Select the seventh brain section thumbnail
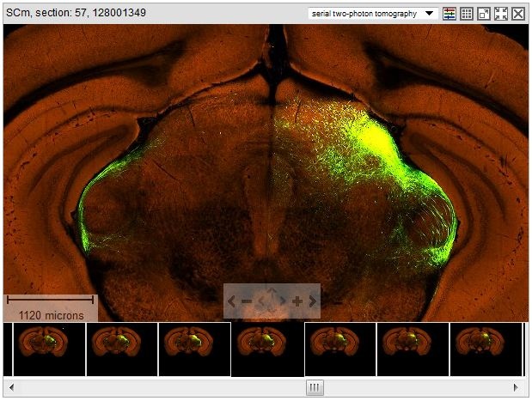Viewport: 532px width, 401px height. coord(486,349)
